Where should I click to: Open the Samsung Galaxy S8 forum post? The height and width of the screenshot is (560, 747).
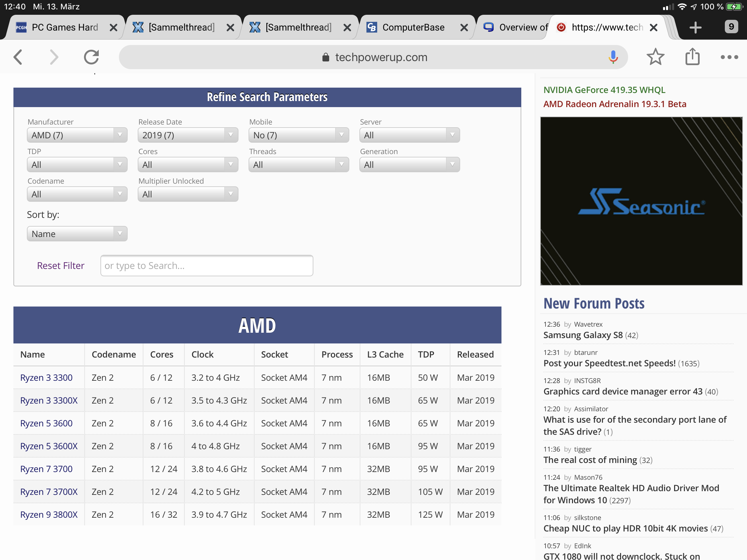[x=583, y=335]
